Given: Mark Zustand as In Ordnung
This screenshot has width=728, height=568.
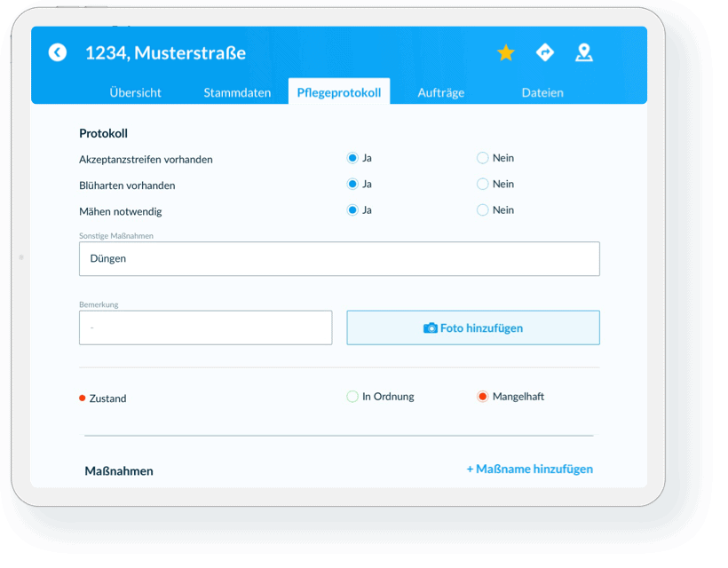Looking at the screenshot, I should pyautogui.click(x=352, y=397).
